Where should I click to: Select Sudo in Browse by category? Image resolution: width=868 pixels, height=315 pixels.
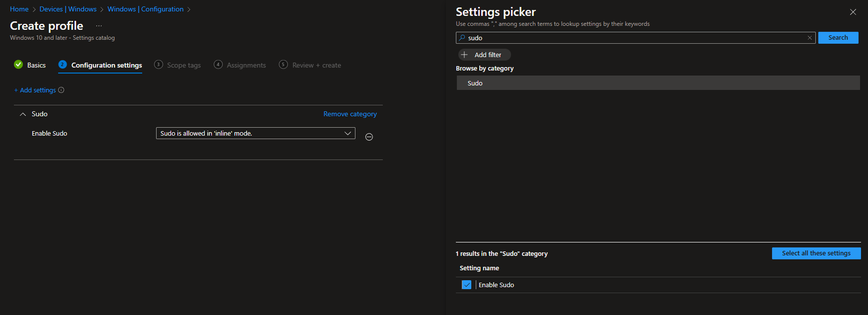(x=475, y=83)
